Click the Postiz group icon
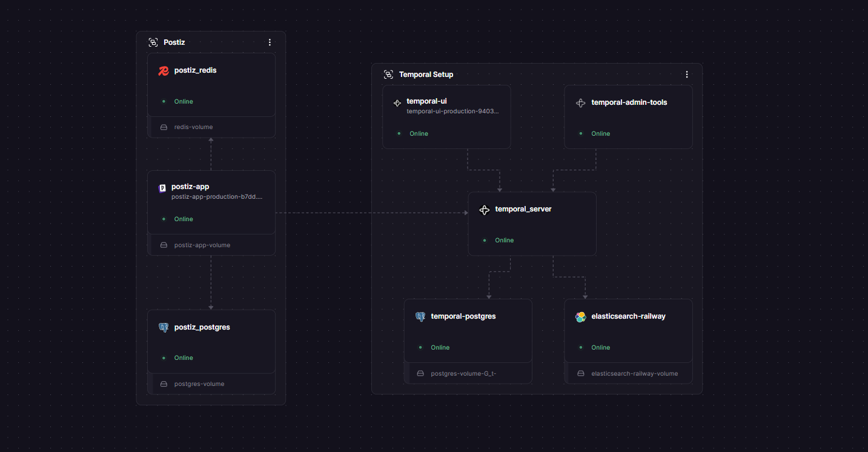This screenshot has width=868, height=452. (153, 42)
